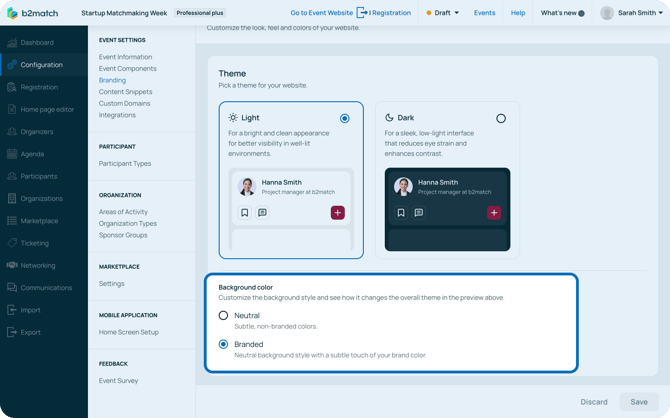Open the Draft status dropdown

click(443, 13)
